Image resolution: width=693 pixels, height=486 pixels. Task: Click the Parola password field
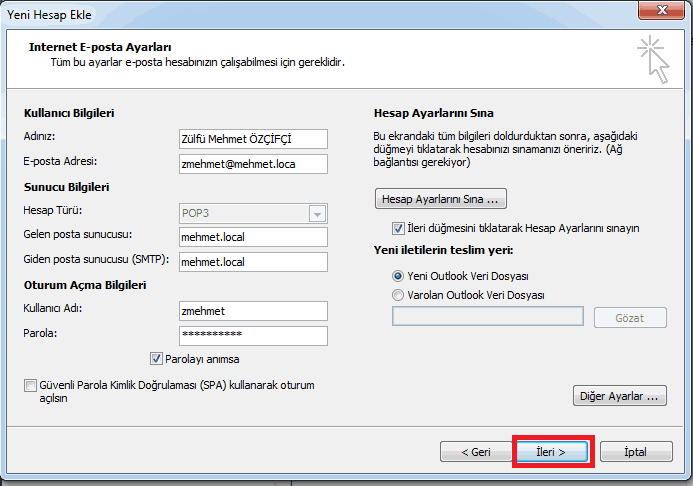[252, 335]
